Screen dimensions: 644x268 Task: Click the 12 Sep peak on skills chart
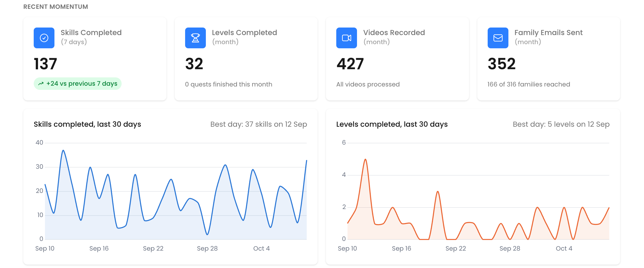(x=63, y=150)
